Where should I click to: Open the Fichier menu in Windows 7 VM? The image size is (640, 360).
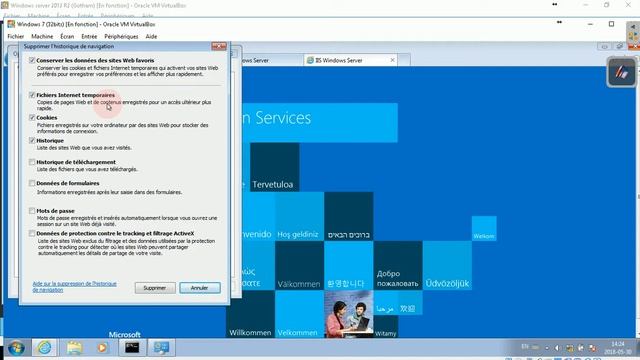tap(16, 36)
